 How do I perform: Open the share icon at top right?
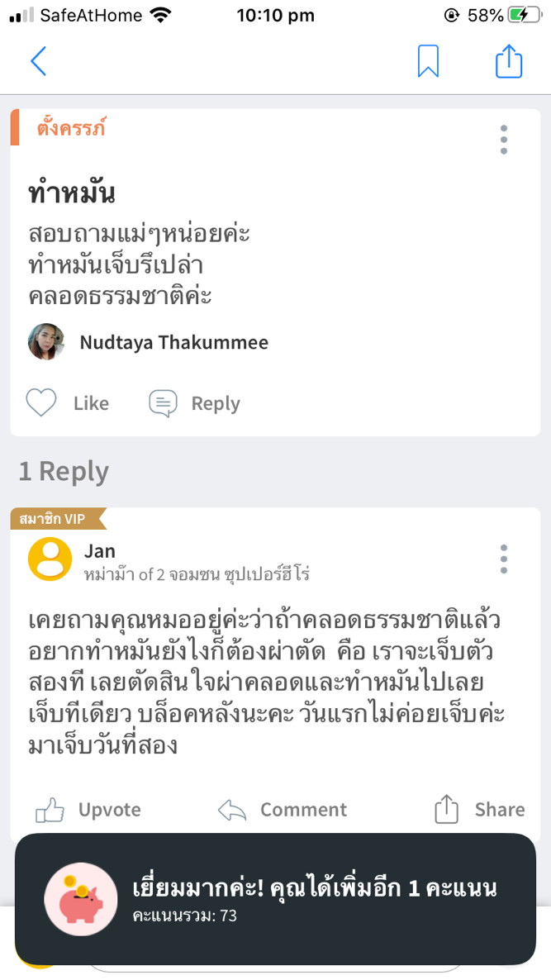tap(510, 61)
